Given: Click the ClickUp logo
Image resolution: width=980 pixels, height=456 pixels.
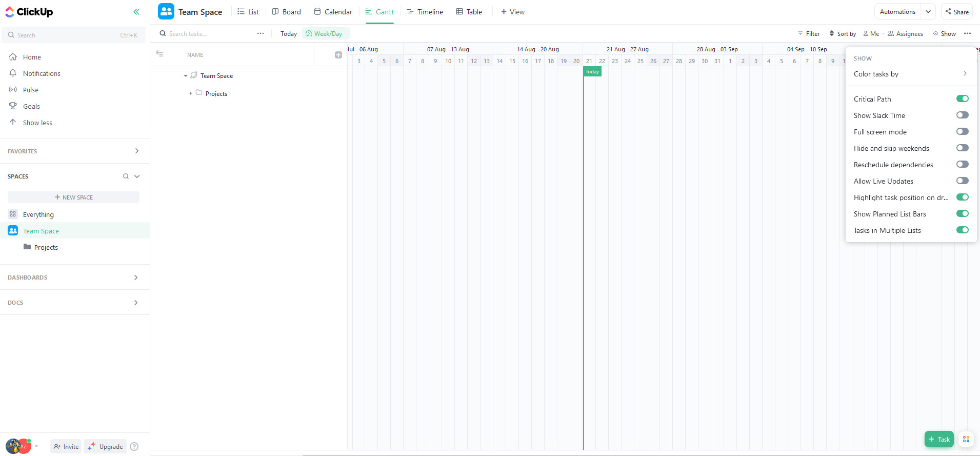Looking at the screenshot, I should [x=29, y=12].
